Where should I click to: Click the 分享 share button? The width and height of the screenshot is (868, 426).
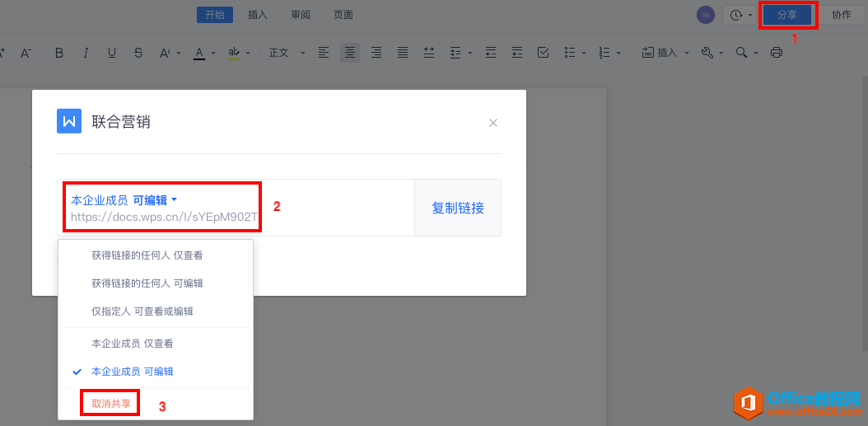coord(787,15)
